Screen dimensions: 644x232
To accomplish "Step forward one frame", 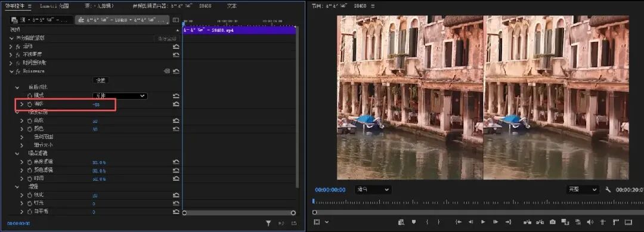I will (x=496, y=222).
